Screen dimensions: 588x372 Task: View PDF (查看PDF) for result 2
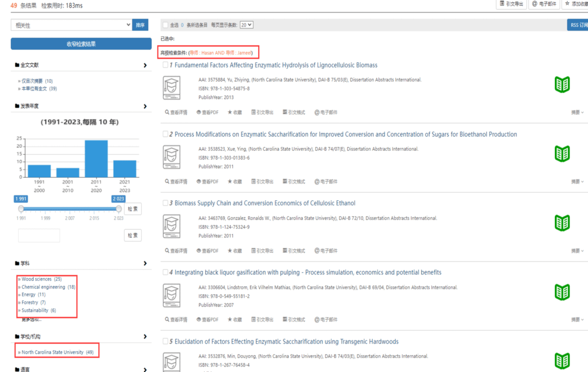coord(207,181)
